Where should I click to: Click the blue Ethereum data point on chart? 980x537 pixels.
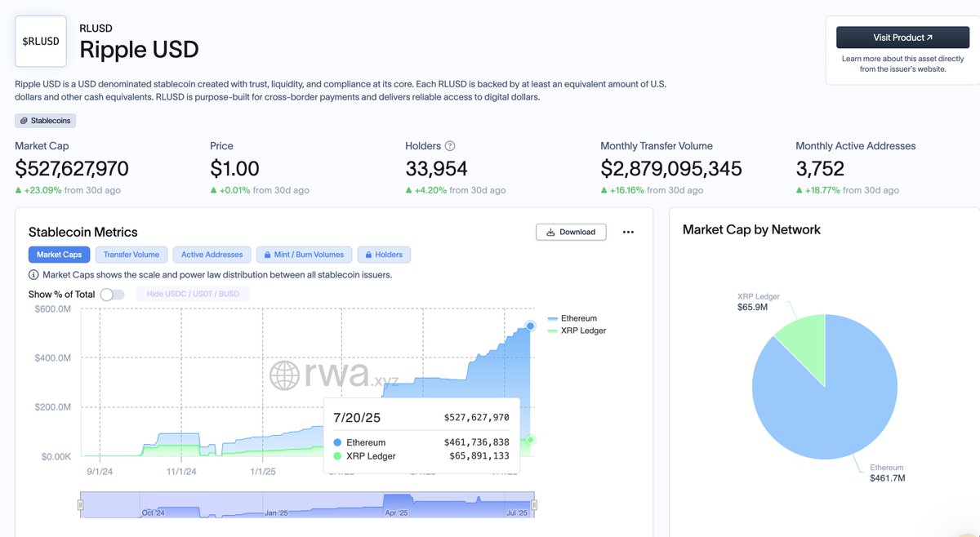point(530,326)
